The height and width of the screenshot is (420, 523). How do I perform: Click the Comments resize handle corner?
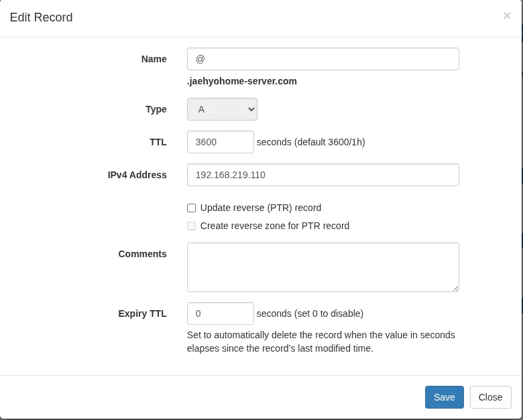(456, 288)
